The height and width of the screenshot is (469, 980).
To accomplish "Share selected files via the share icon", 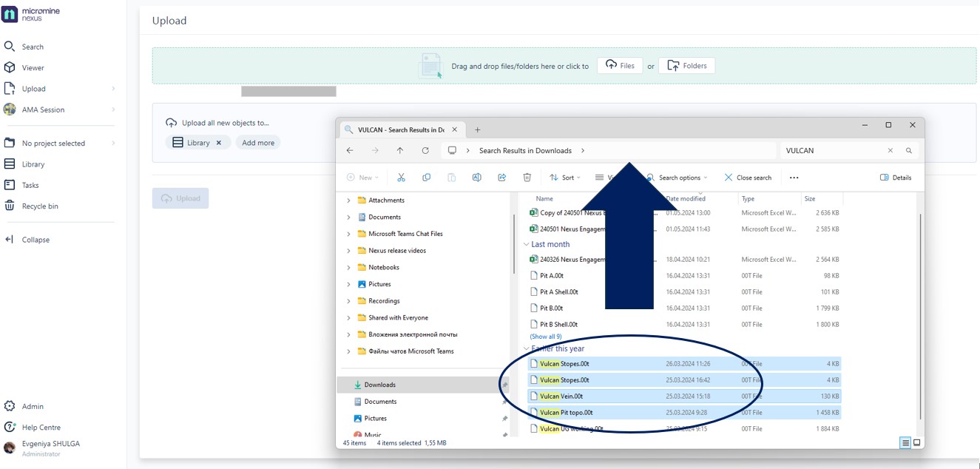I will (x=501, y=177).
